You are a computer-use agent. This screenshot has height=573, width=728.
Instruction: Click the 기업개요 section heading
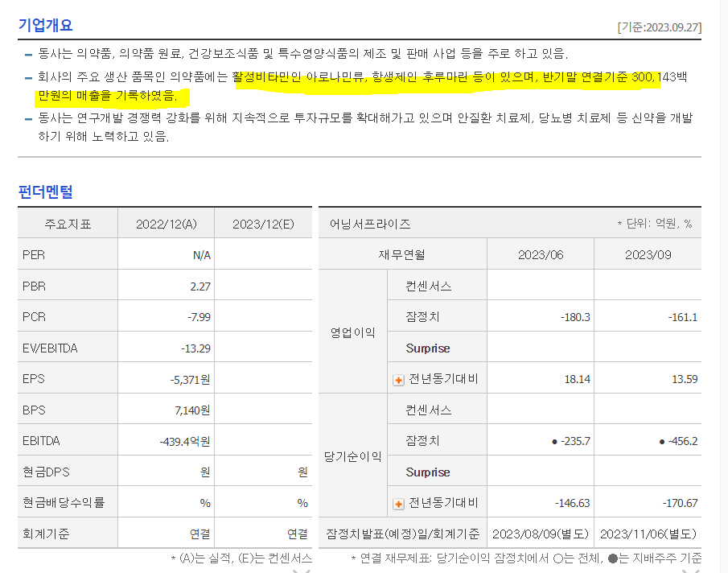(46, 25)
